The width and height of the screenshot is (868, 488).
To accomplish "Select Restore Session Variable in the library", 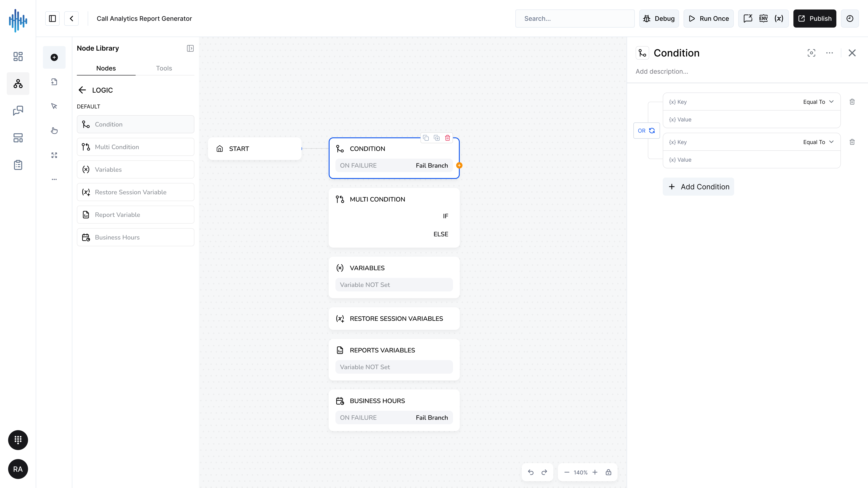I will (135, 192).
